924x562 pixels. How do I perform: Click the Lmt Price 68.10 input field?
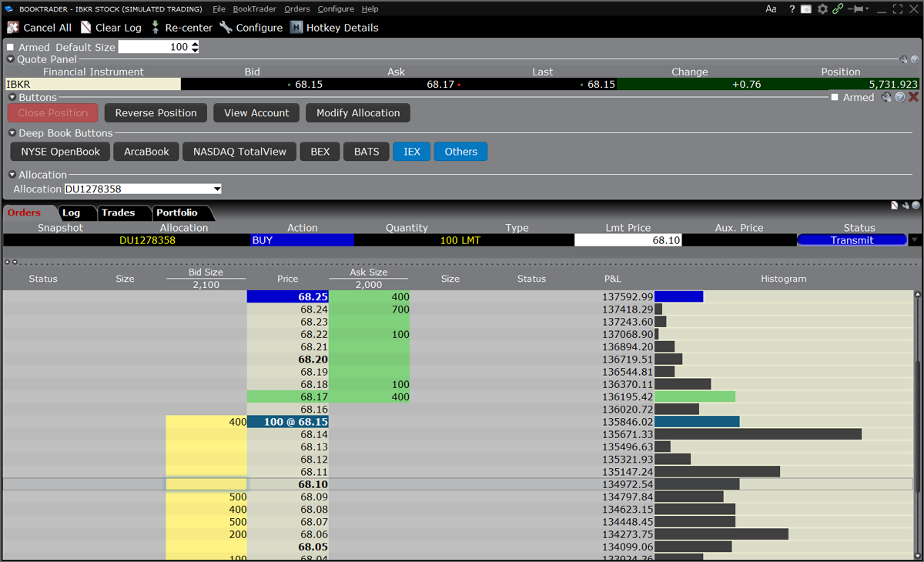pos(628,239)
